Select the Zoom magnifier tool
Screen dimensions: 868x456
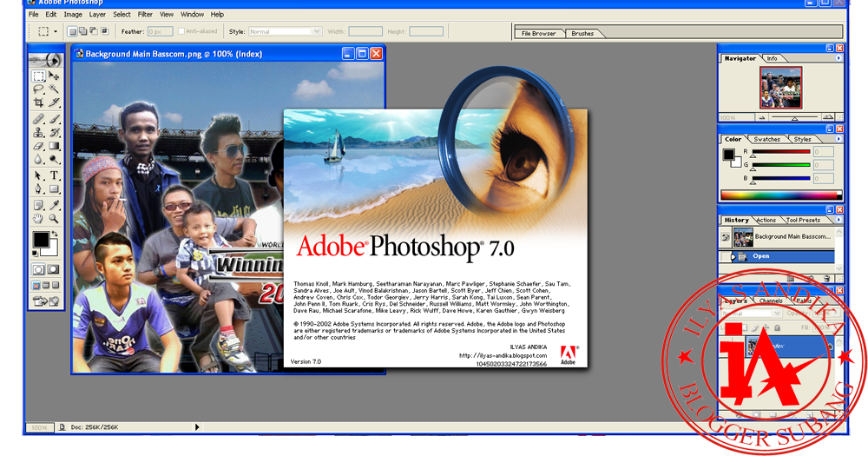54,219
